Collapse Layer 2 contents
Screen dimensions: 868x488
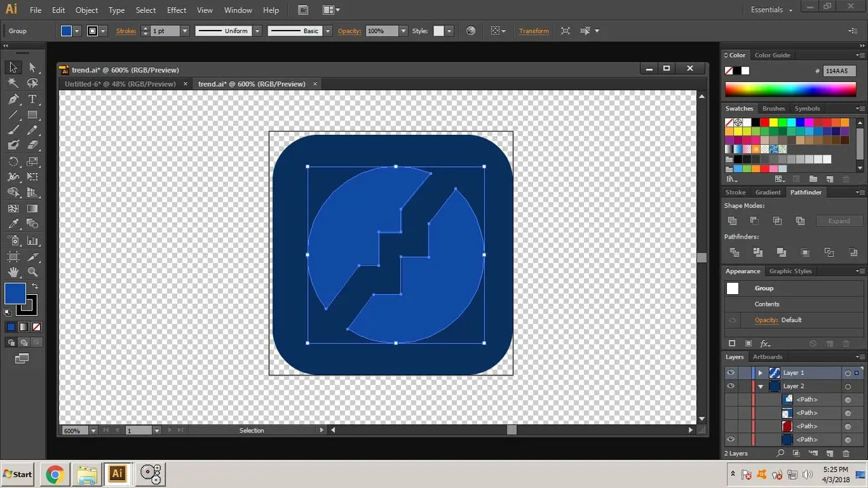(x=760, y=386)
